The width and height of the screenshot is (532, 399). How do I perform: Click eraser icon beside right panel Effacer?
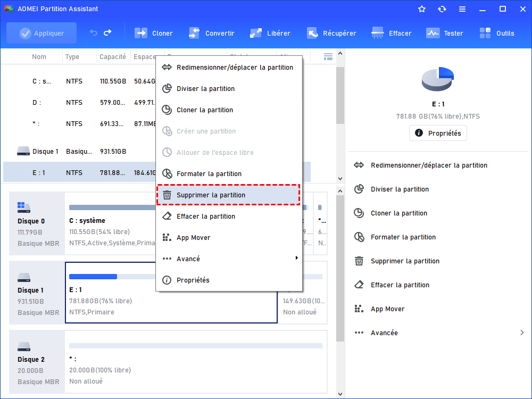pos(359,285)
